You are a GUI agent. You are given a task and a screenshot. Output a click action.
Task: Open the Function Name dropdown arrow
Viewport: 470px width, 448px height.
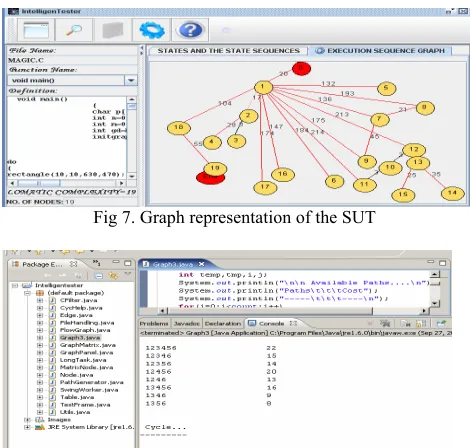pyautogui.click(x=131, y=80)
